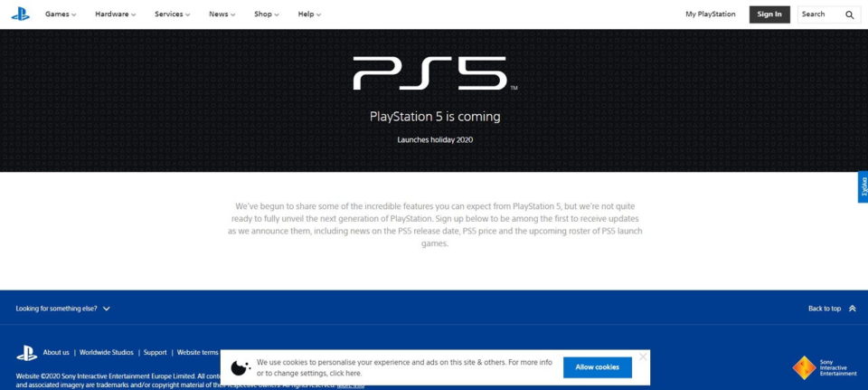The width and height of the screenshot is (868, 390).
Task: Click the Back to top arrows icon
Action: (852, 309)
